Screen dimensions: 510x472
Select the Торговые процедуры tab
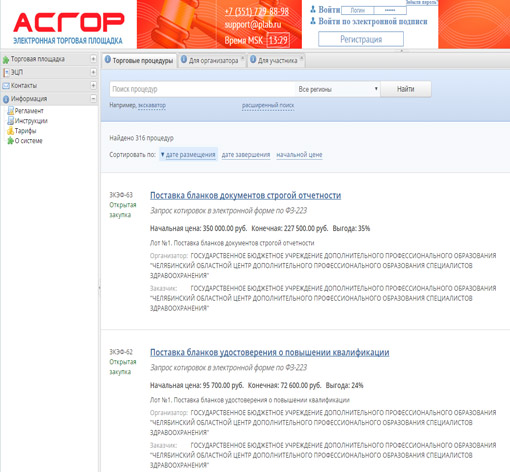pos(139,60)
